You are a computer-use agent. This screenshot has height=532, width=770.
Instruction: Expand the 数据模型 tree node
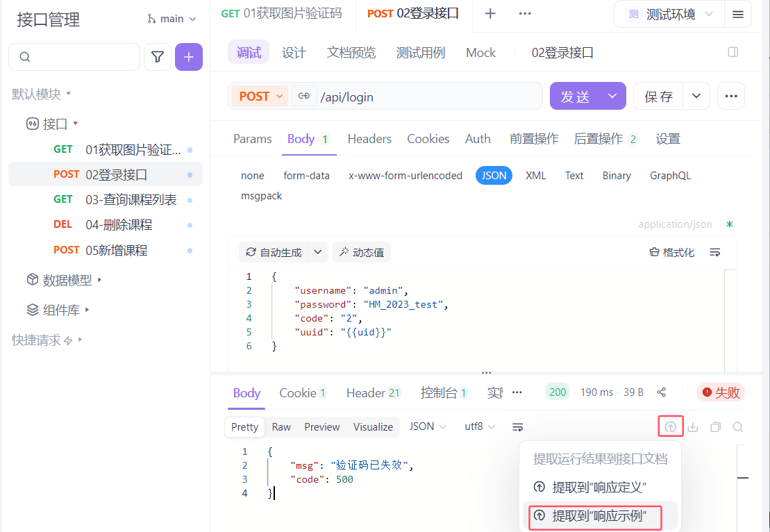[x=100, y=279]
